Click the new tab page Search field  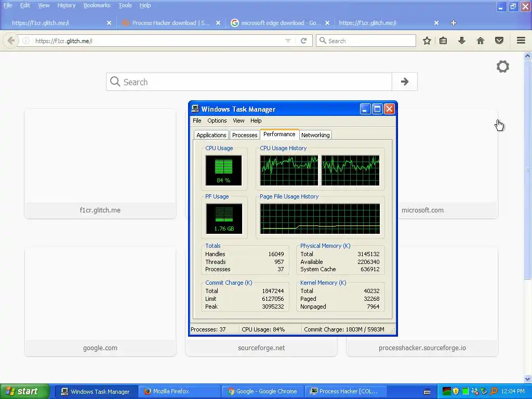249,82
